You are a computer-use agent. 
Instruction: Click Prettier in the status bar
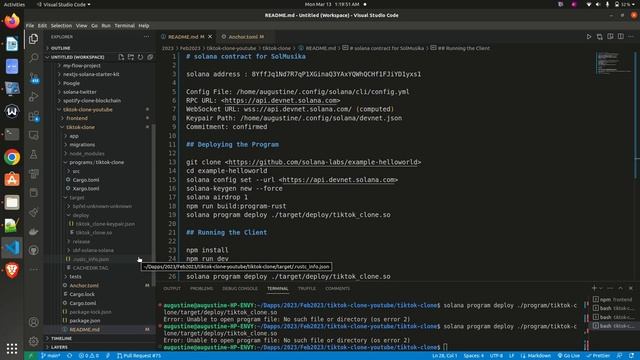click(x=598, y=356)
